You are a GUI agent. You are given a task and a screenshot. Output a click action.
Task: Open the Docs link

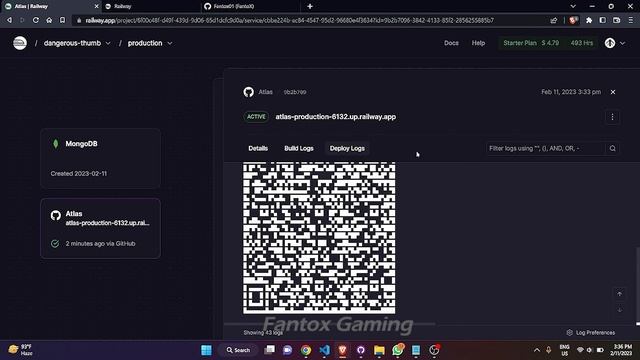[451, 43]
